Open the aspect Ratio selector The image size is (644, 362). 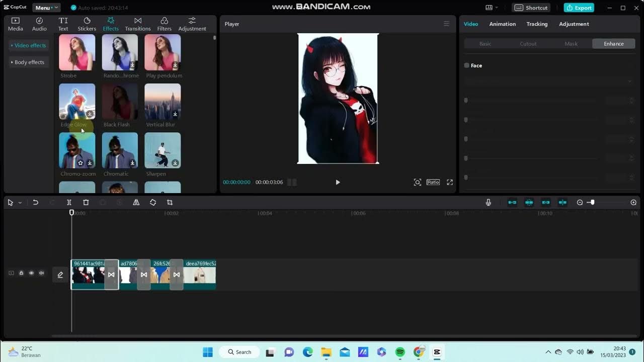(x=433, y=182)
